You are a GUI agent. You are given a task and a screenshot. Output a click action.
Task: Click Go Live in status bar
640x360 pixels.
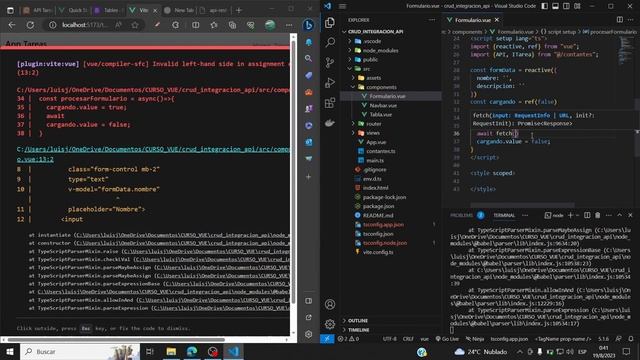[x=447, y=339]
